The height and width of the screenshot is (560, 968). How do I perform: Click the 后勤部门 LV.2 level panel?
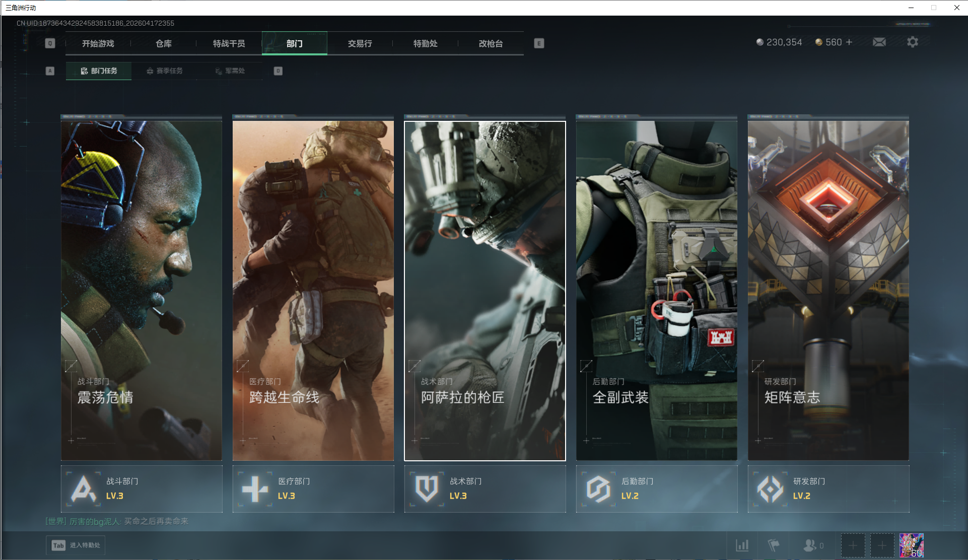[x=656, y=488]
